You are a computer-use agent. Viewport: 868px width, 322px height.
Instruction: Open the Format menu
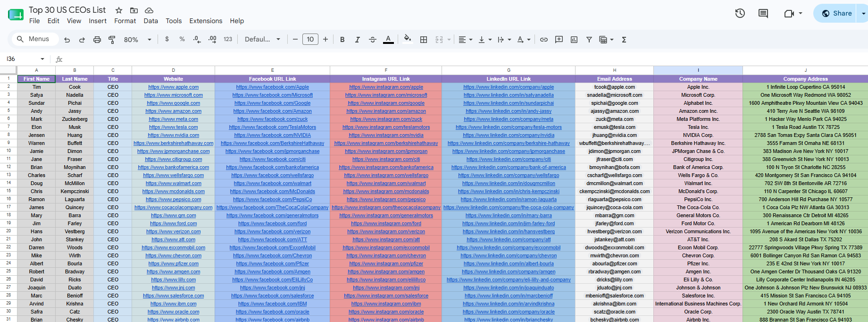pos(125,21)
